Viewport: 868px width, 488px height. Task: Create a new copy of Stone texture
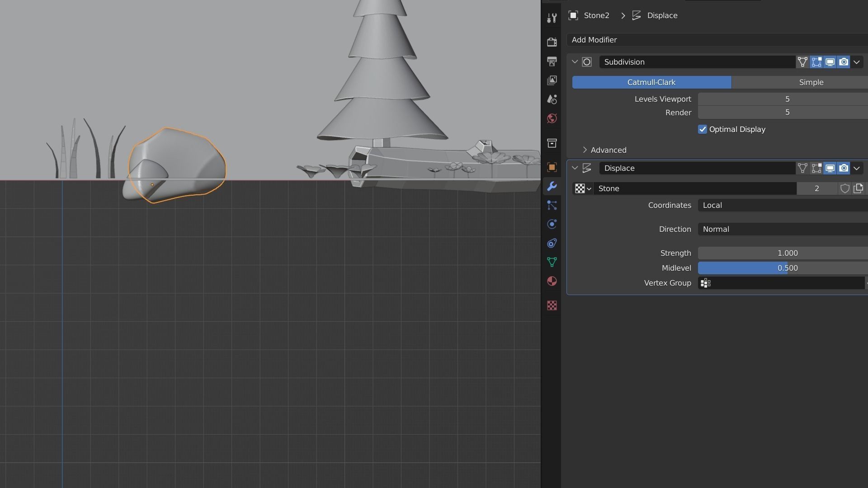point(858,188)
